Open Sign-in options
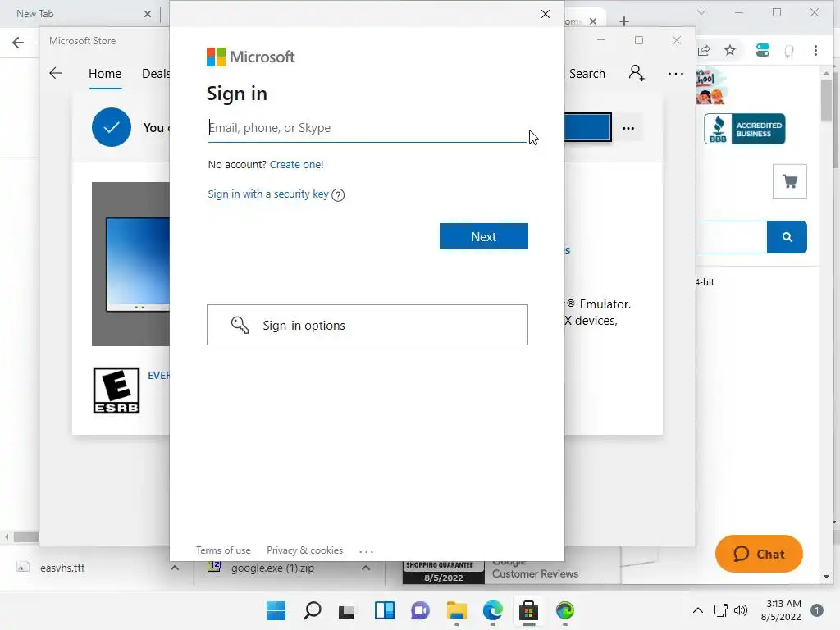The width and height of the screenshot is (840, 630). point(367,325)
